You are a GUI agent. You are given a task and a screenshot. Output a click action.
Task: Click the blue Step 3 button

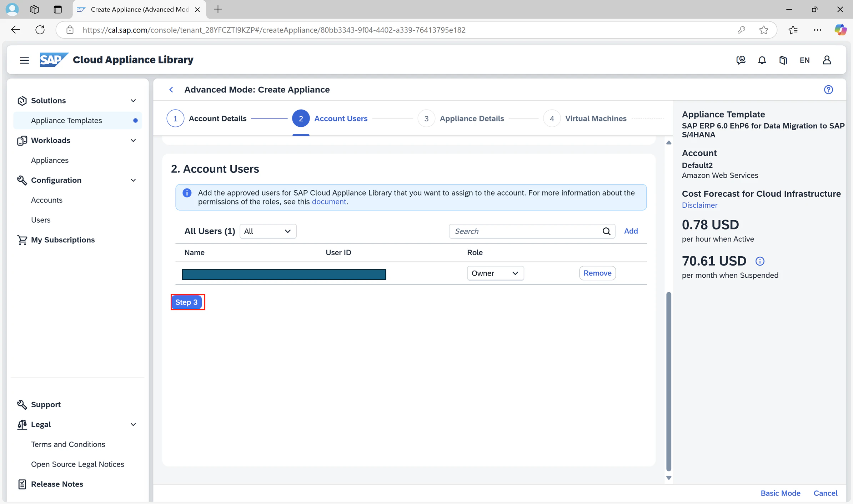coord(187,302)
